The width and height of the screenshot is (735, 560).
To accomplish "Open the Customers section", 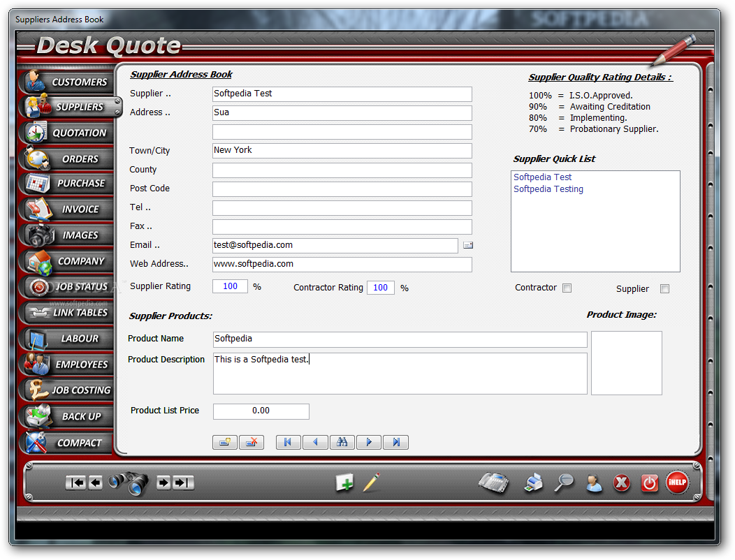I will click(66, 82).
